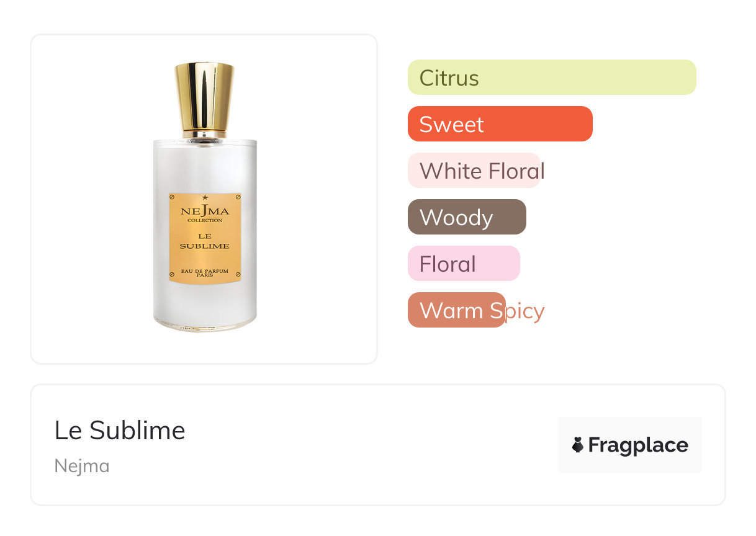Viewport: 756px width, 536px height.
Task: Click the Fragplace perfume bottle icon
Action: 578,445
